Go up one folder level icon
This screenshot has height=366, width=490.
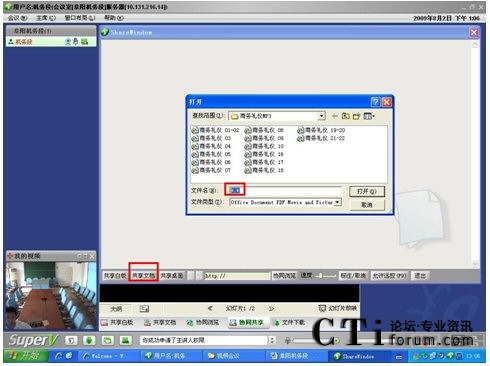pyautogui.click(x=346, y=116)
